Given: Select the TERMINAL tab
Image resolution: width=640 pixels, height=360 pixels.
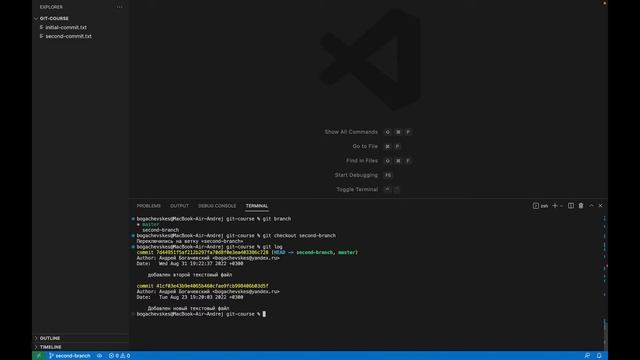Looking at the screenshot, I should click(x=257, y=206).
